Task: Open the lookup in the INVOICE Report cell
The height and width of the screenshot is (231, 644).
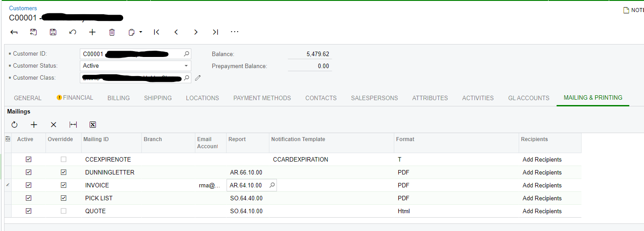Action: 272,185
